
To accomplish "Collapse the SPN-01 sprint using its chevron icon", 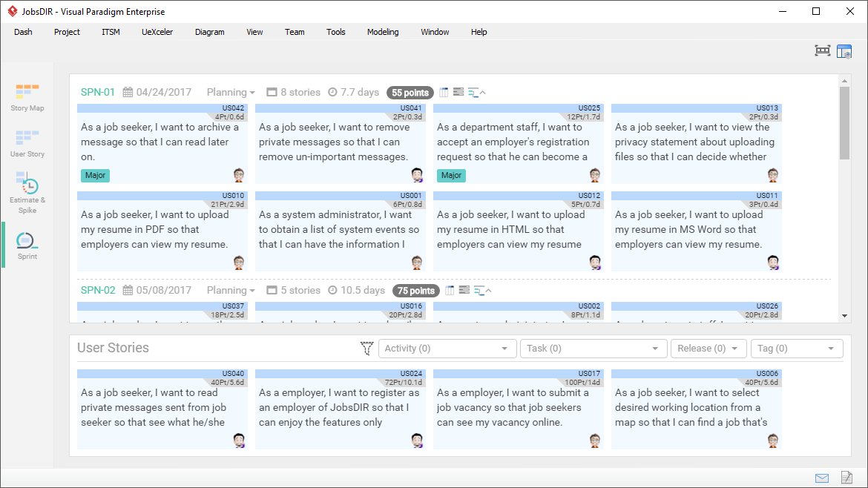I will [482, 93].
